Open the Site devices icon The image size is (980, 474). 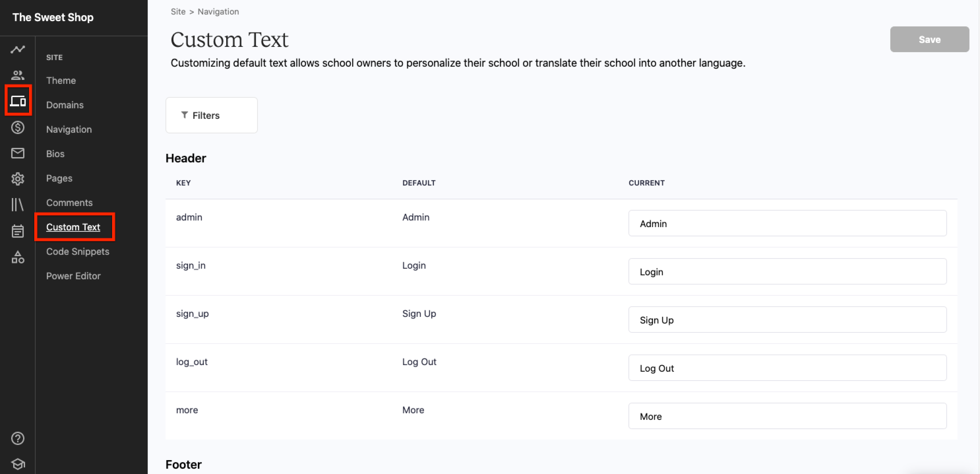tap(18, 101)
